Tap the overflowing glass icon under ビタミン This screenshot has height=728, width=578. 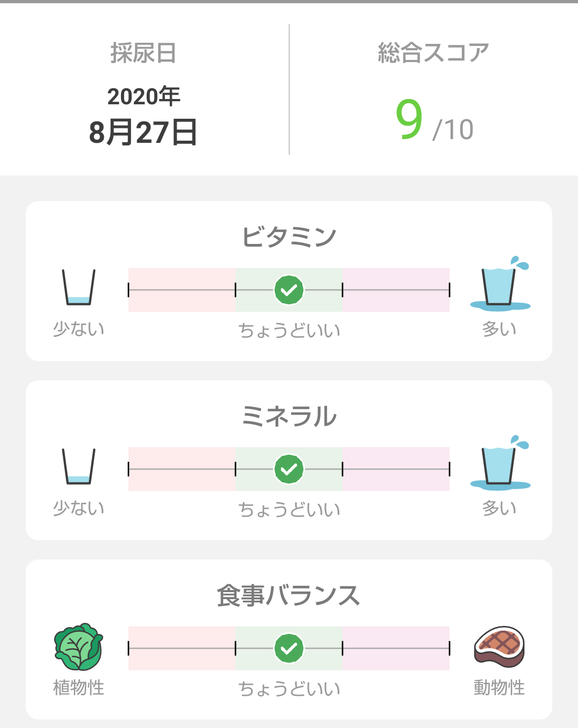pos(500,283)
